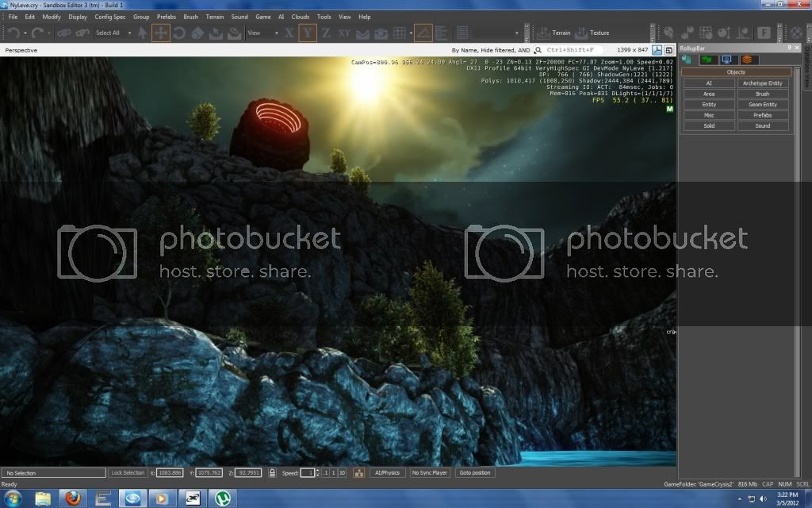Click the Goto position button

click(475, 473)
